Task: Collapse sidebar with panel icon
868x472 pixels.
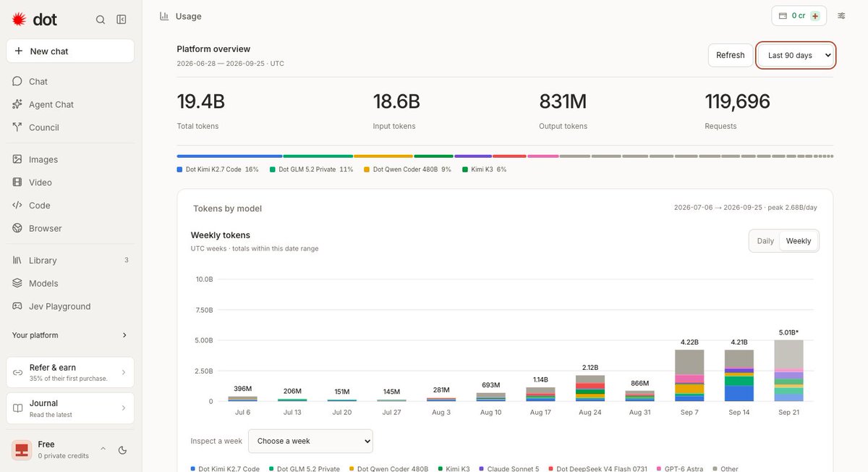Action: (122, 20)
